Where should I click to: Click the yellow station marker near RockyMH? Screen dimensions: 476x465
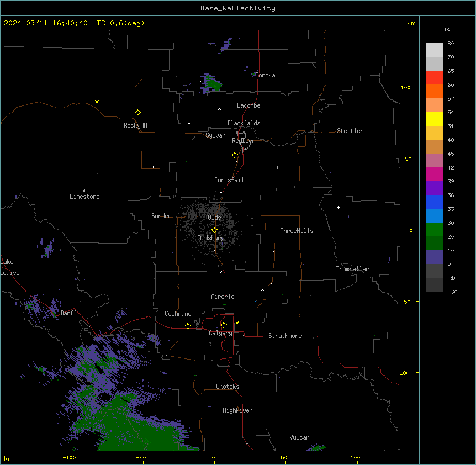[138, 113]
